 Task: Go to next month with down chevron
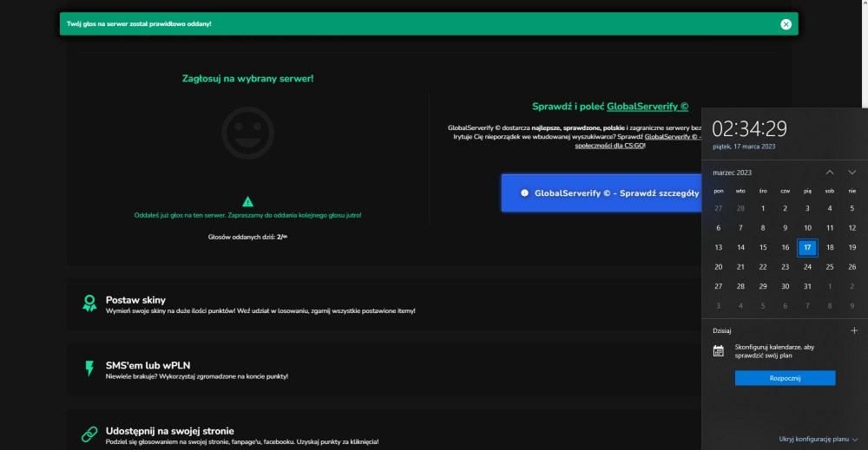pyautogui.click(x=852, y=173)
